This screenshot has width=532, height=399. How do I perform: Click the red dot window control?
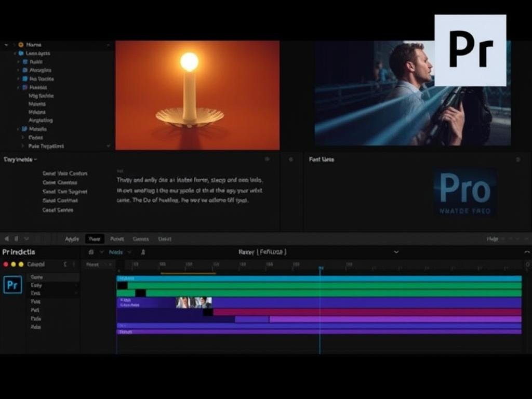[5, 264]
